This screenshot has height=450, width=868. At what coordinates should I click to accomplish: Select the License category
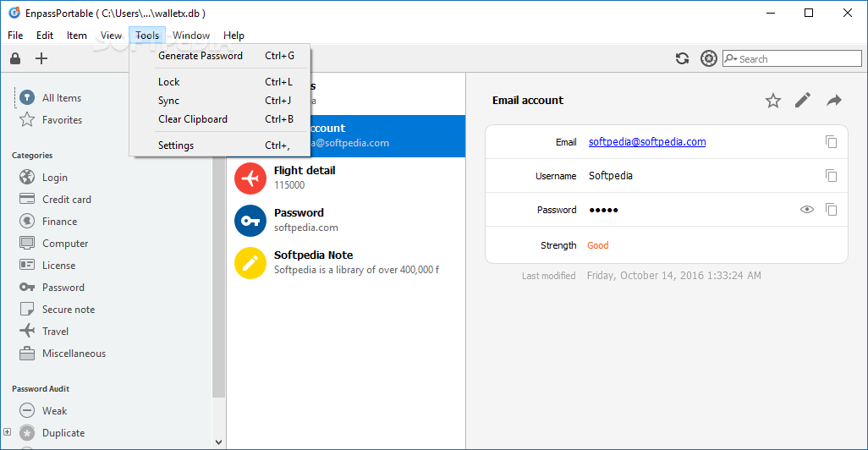click(47, 265)
